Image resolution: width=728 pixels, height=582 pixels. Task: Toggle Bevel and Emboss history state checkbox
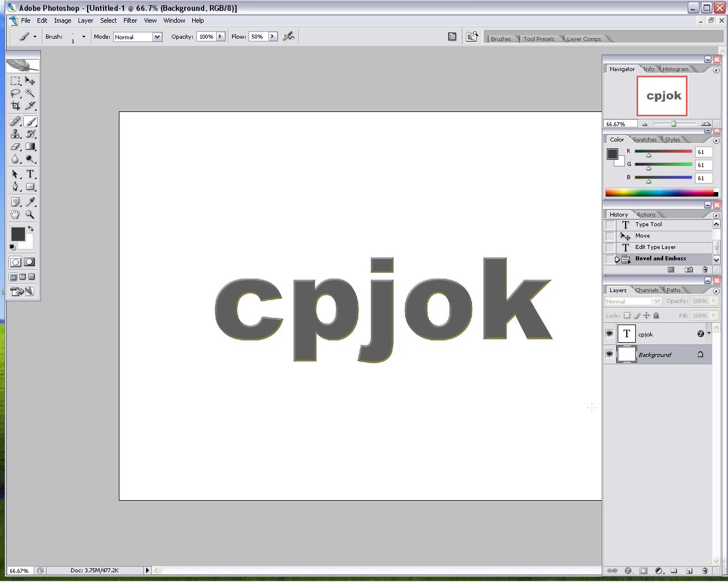click(x=610, y=259)
